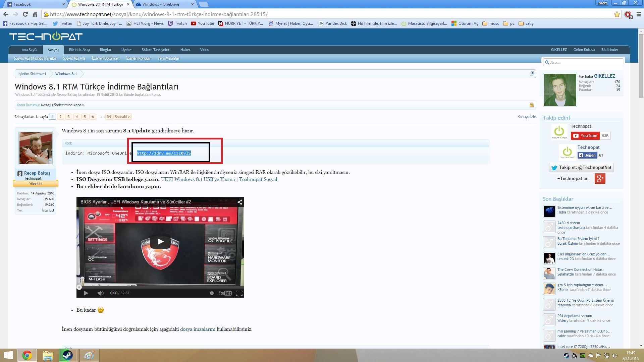Open Steam from the taskbar
Viewport: 644px width, 362px height.
click(67, 355)
